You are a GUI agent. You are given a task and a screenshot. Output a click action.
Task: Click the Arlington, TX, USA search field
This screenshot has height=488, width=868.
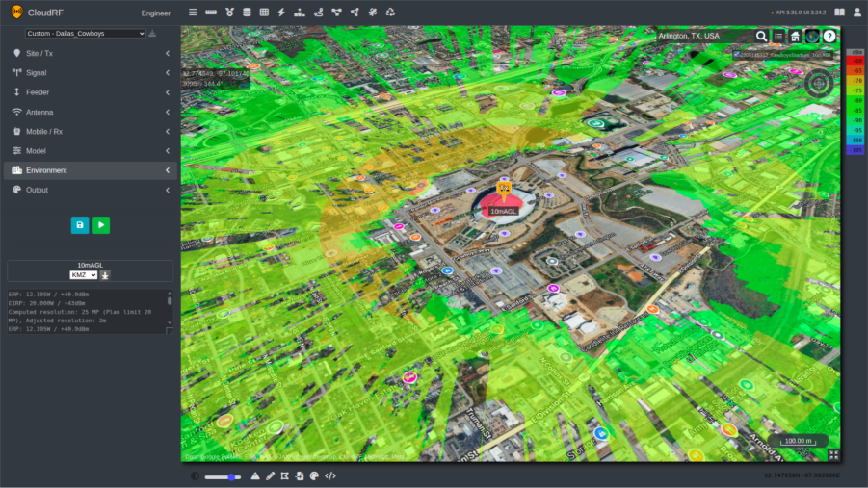click(x=703, y=37)
